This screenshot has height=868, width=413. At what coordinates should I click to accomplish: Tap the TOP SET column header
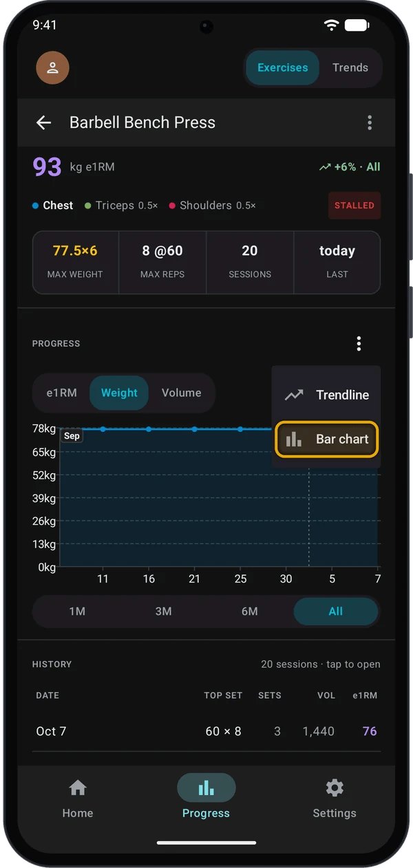point(223,695)
